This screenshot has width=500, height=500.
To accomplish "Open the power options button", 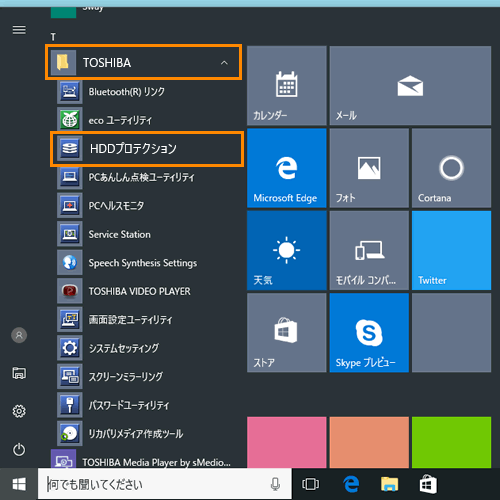I will (x=19, y=449).
